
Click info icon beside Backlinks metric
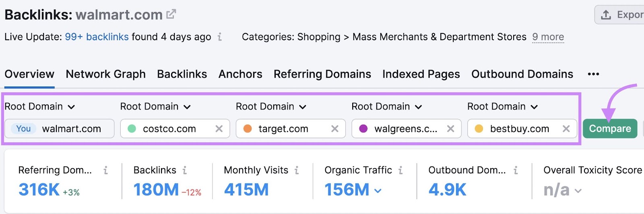tap(184, 171)
